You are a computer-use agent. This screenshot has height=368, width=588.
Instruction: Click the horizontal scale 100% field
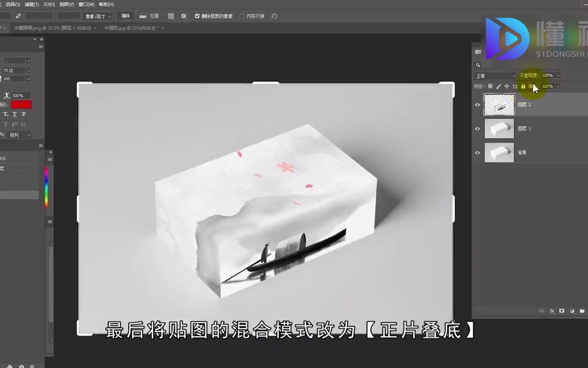pyautogui.click(x=21, y=95)
